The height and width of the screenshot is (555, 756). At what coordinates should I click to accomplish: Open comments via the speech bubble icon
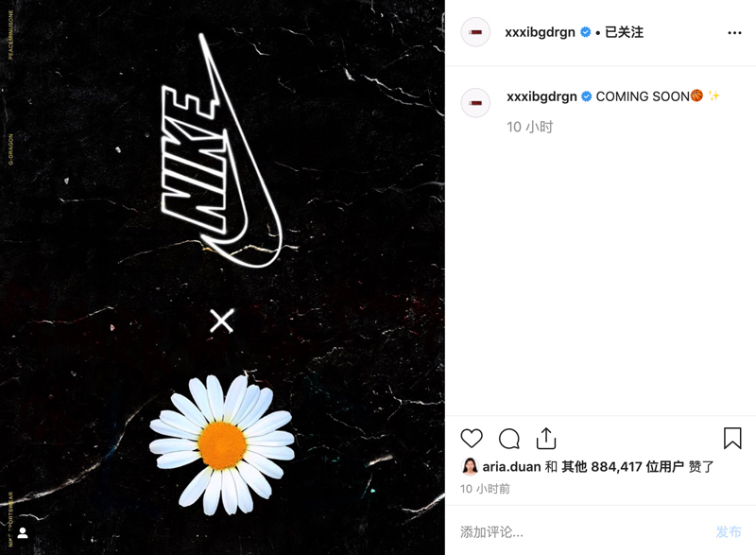pos(509,439)
